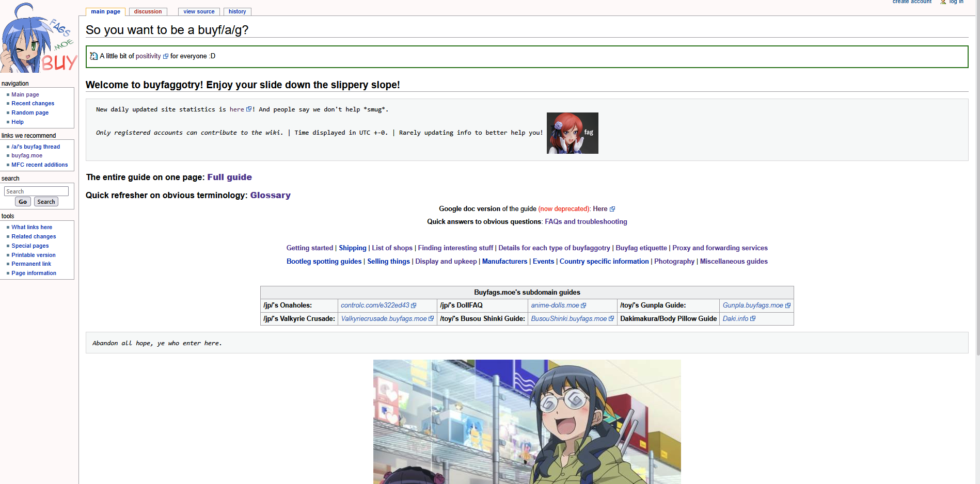This screenshot has height=484, width=980.
Task: Open Page information in tools
Action: click(34, 273)
